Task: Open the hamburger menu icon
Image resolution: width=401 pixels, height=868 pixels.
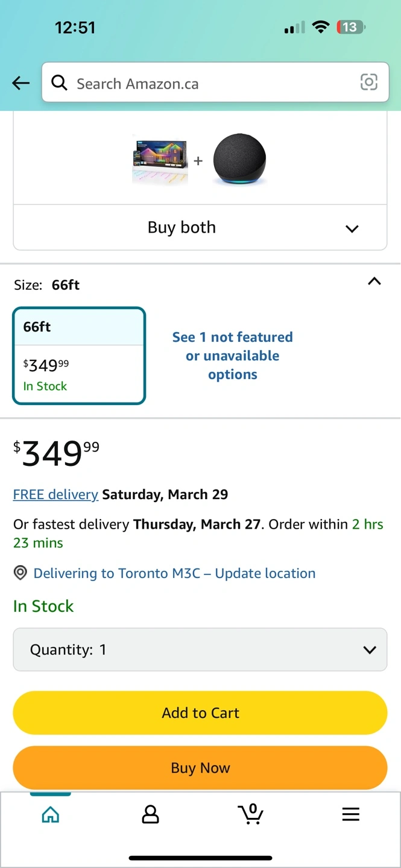Action: point(350,815)
